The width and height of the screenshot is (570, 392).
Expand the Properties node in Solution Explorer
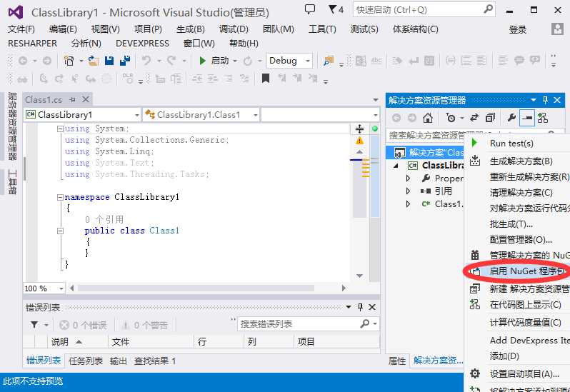click(x=408, y=179)
